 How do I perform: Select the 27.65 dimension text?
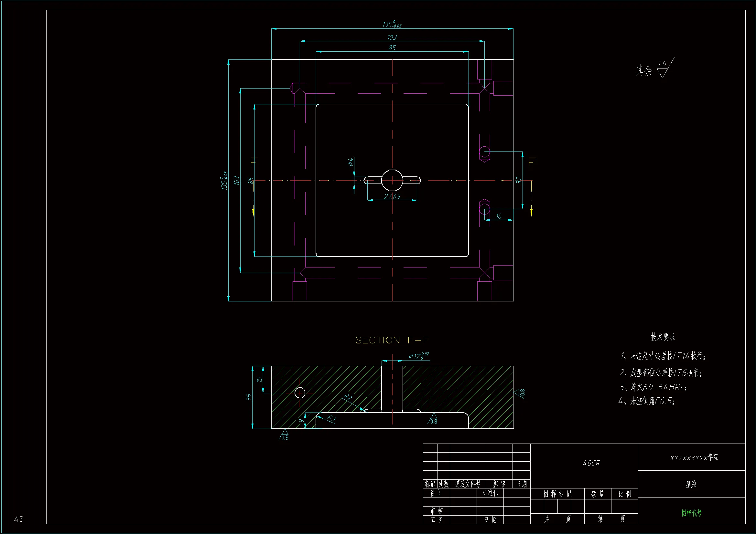pos(392,197)
